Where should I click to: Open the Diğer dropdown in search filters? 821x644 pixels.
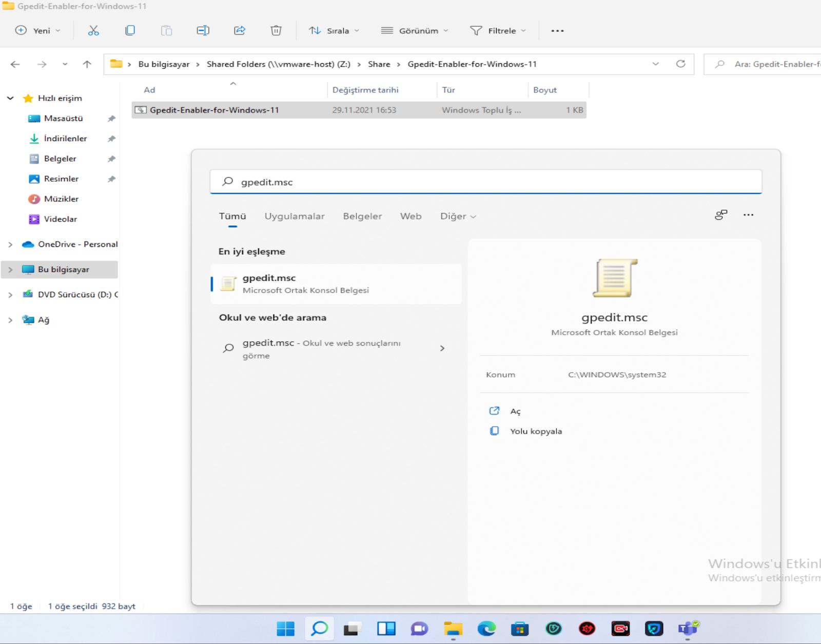(458, 217)
